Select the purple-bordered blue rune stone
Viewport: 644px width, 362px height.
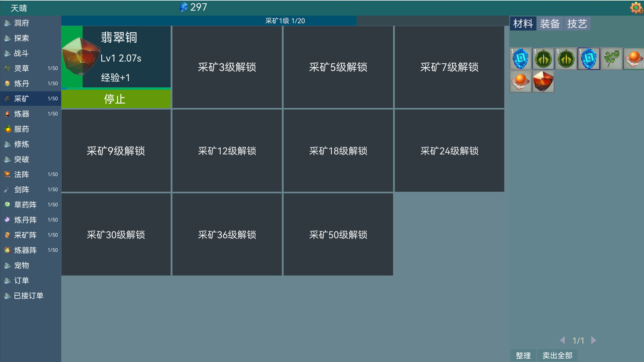589,59
